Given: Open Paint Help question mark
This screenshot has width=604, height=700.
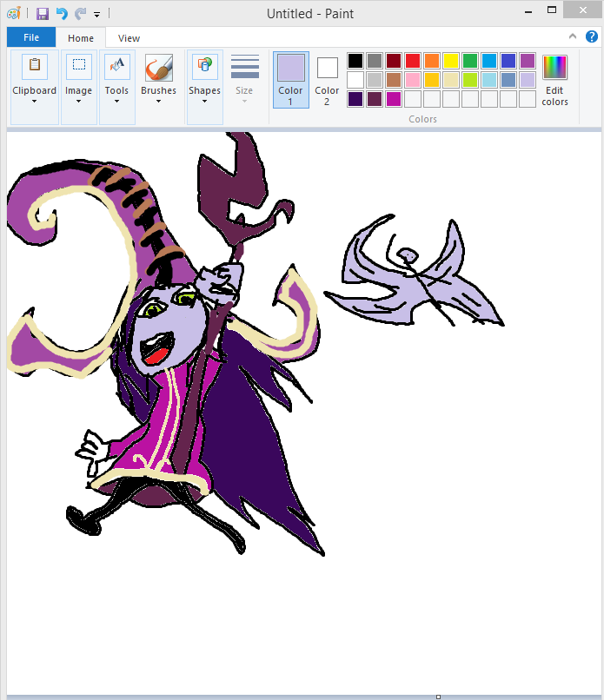Looking at the screenshot, I should point(592,36).
